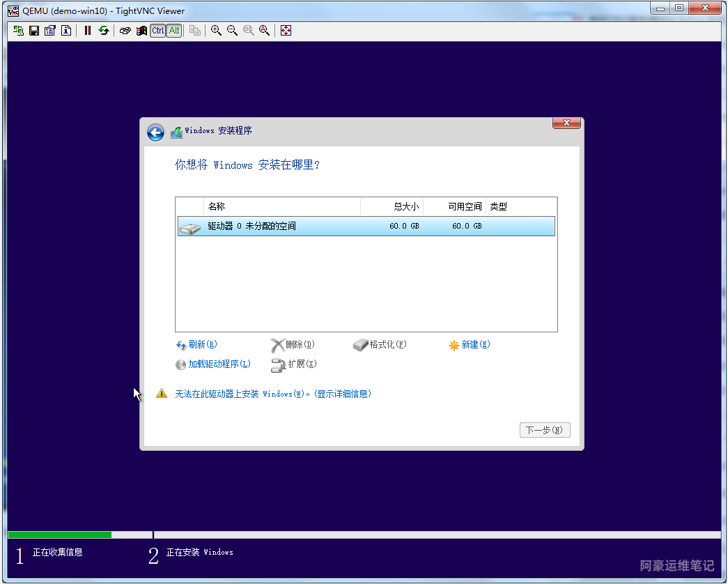Switch to full screen mode
728x584 pixels.
286,31
